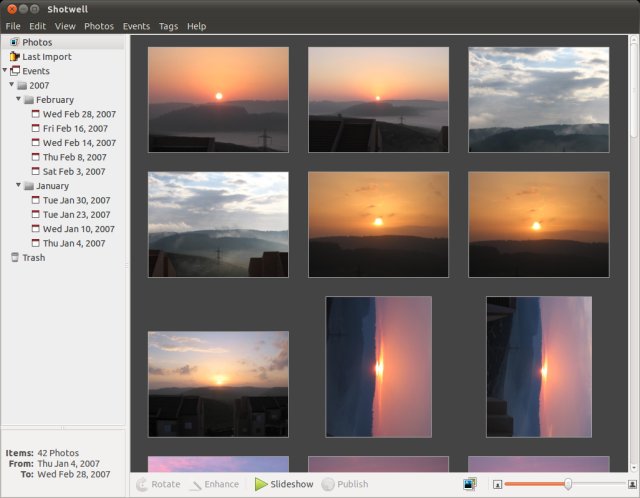This screenshot has height=498, width=640.
Task: Collapse the February folder
Action: [x=19, y=100]
